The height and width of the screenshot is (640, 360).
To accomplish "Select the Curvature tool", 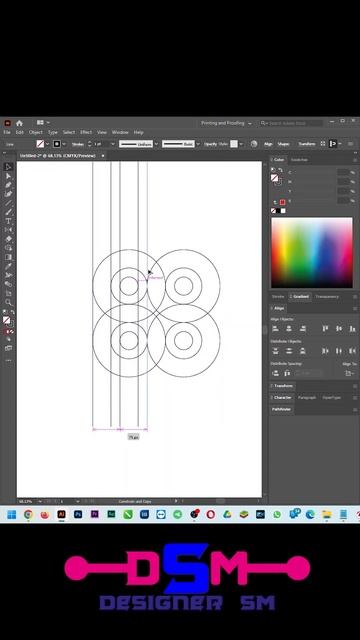I will (8, 194).
